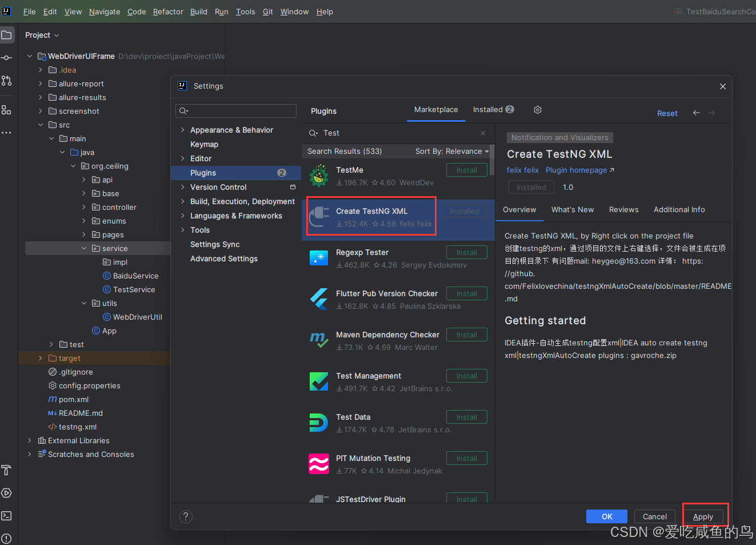Expand Editor settings section

click(183, 158)
